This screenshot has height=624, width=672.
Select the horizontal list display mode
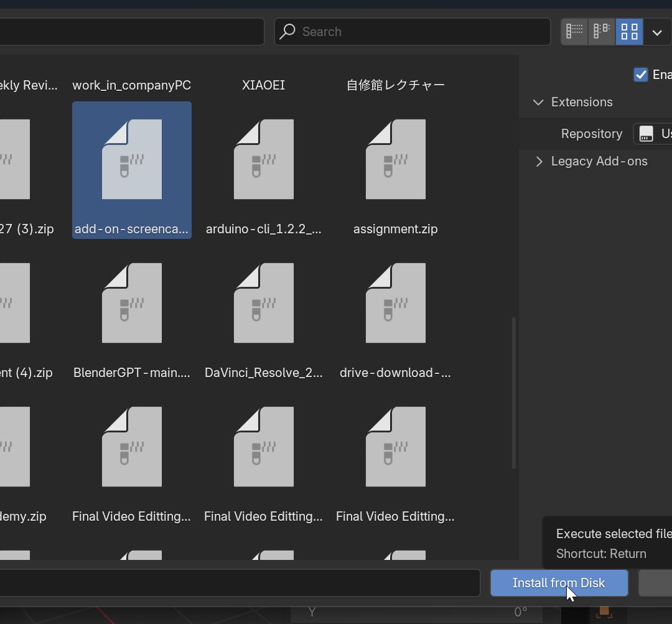601,32
